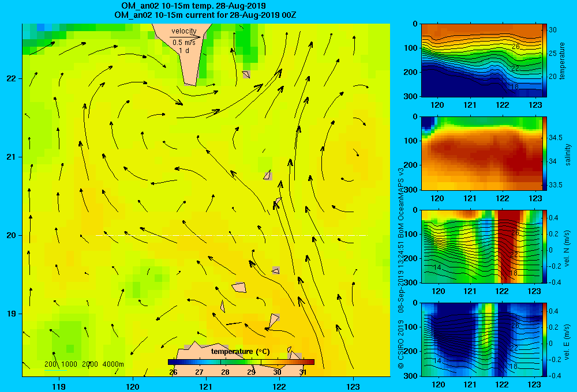This screenshot has height=392, width=577.
Task: Click the vertical "salinity" axis label
Action: coord(568,154)
